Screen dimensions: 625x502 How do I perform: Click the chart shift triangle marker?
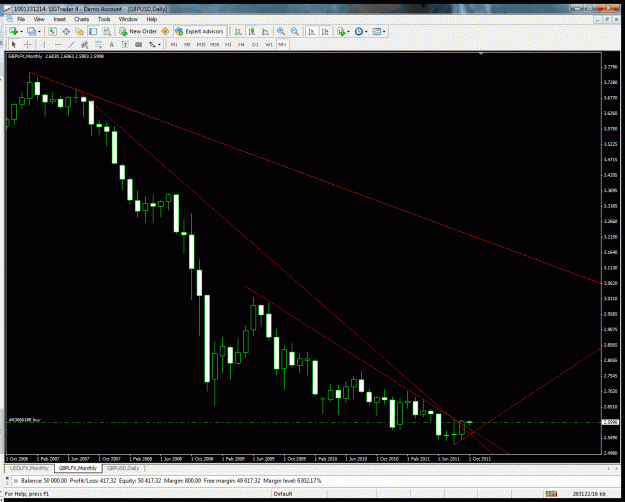point(481,53)
